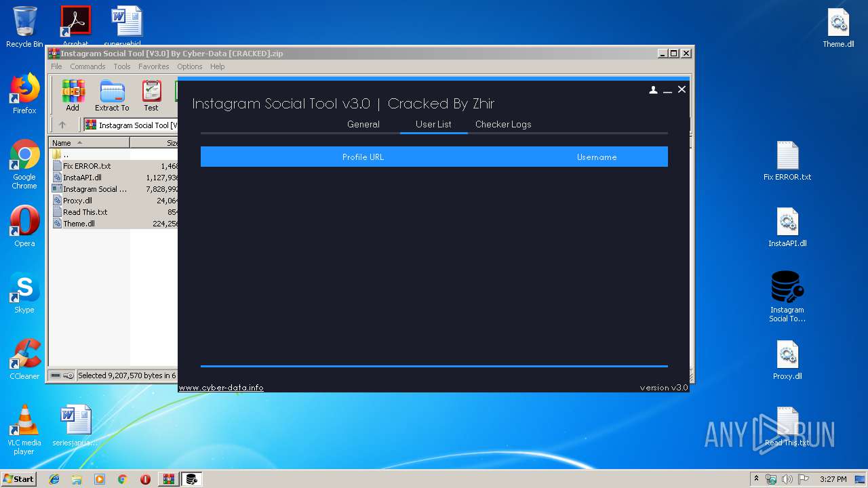Click Instagram Social Tool taskbar button
This screenshot has height=488, width=868.
(x=192, y=479)
